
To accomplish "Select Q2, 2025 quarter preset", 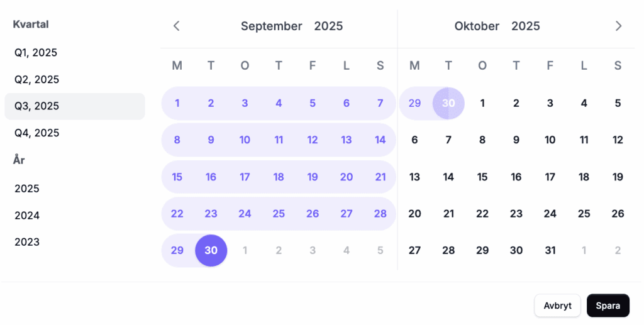I will coord(36,80).
